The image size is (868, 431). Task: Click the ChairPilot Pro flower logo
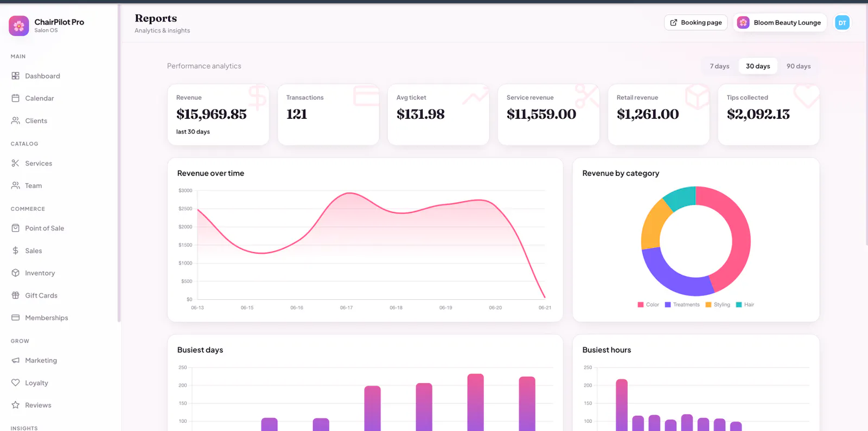[x=19, y=25]
